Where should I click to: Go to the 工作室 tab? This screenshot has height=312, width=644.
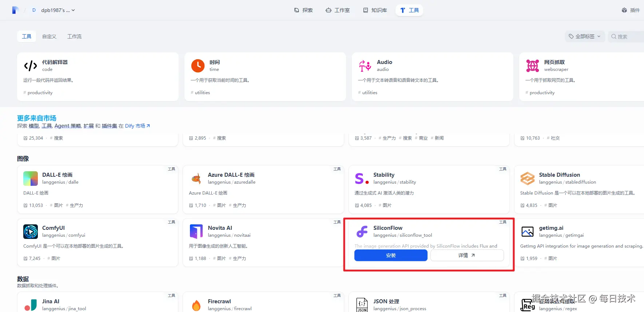[338, 10]
